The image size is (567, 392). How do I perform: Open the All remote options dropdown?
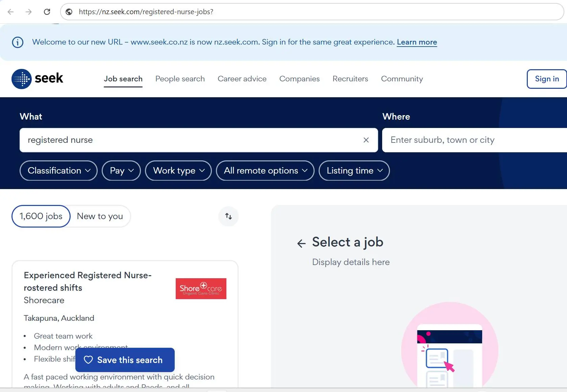pyautogui.click(x=265, y=171)
